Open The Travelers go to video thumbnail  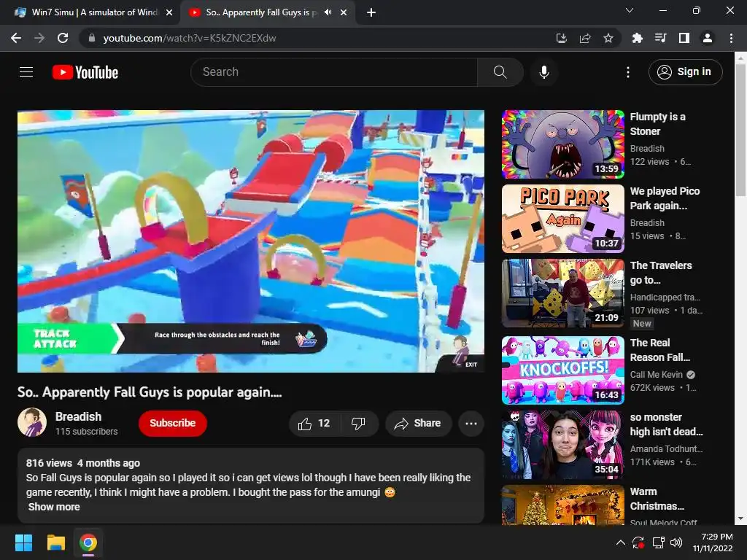562,293
